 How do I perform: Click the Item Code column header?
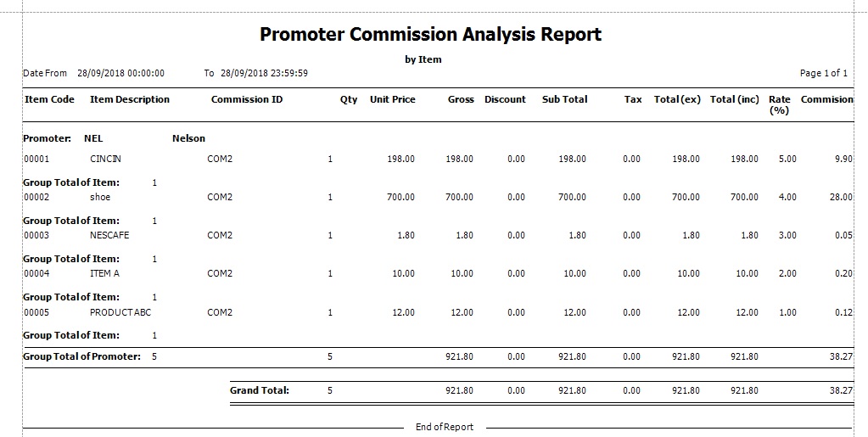(x=49, y=99)
